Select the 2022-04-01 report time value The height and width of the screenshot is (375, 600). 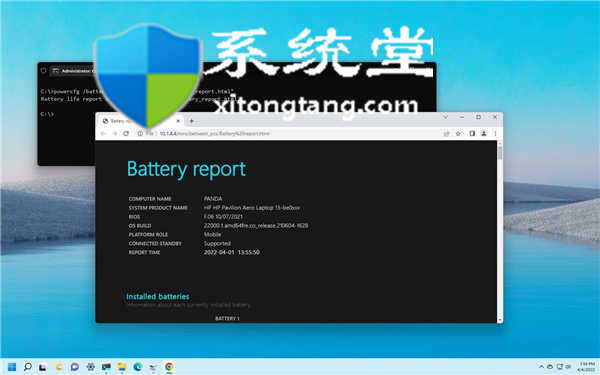[x=232, y=253]
